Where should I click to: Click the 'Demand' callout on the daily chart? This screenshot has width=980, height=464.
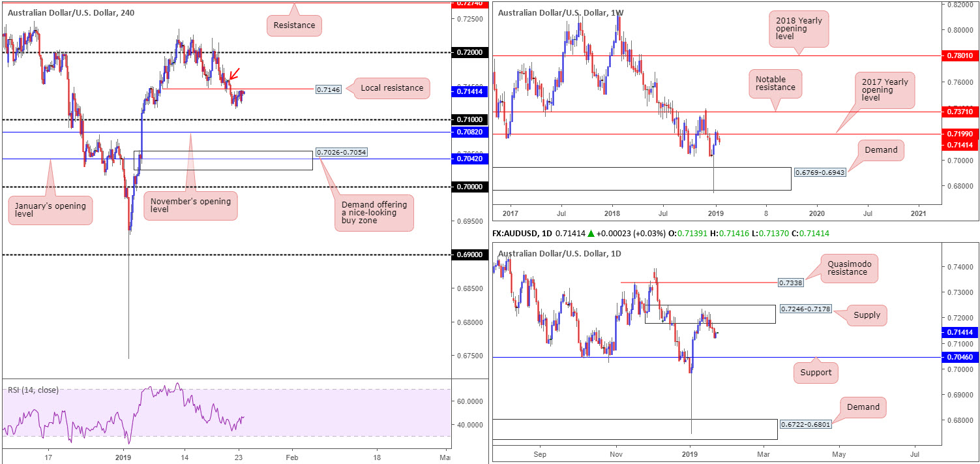click(x=864, y=407)
